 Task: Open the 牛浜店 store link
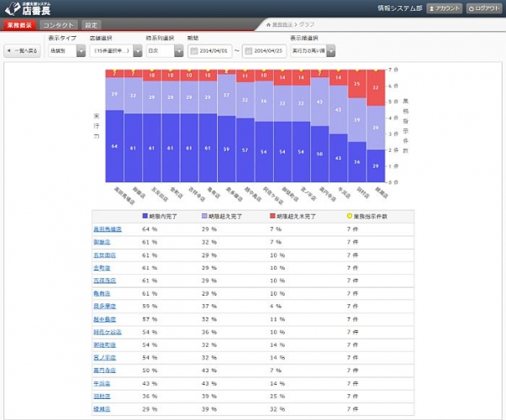point(102,384)
